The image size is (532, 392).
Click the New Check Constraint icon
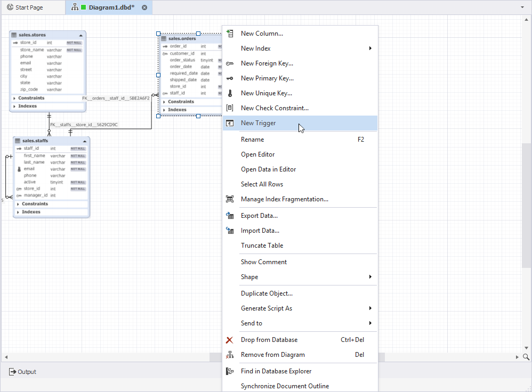click(230, 108)
